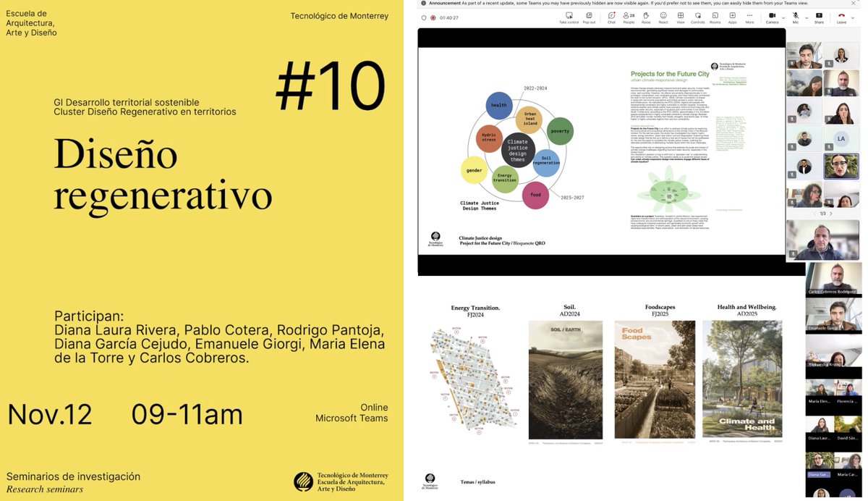Leave the meeting
This screenshot has height=501, width=868.
pyautogui.click(x=841, y=16)
